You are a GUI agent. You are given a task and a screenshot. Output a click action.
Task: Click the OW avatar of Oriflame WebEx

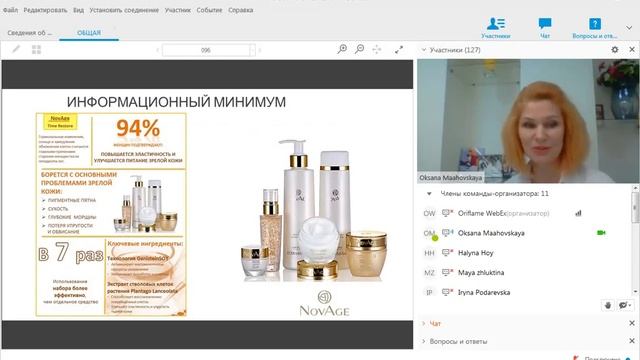pyautogui.click(x=429, y=213)
